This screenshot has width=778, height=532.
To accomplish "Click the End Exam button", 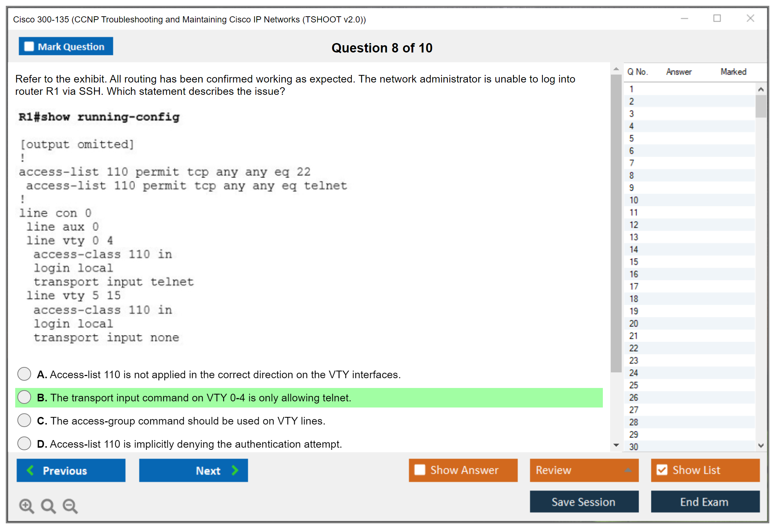I will (x=705, y=502).
